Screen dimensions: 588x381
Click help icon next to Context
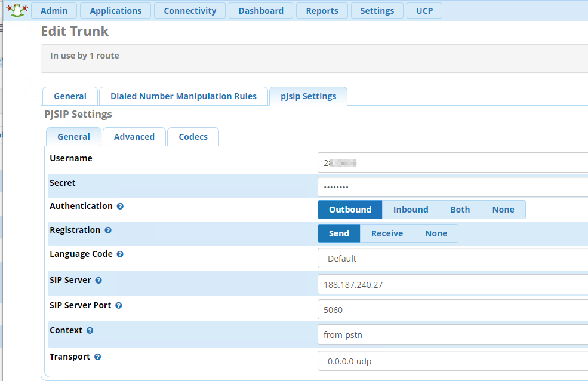(x=90, y=331)
